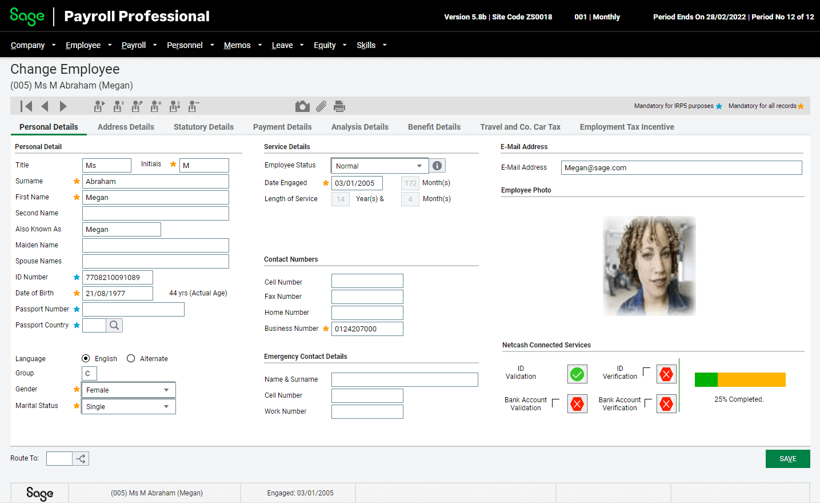Image resolution: width=820 pixels, height=504 pixels.
Task: Click the Sage logo in the status bar
Action: 39,493
